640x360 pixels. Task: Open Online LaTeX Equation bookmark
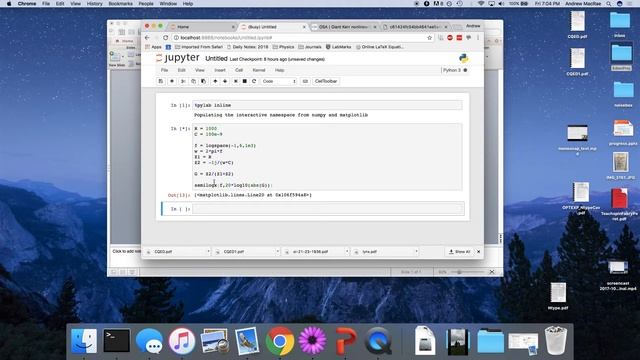point(379,47)
